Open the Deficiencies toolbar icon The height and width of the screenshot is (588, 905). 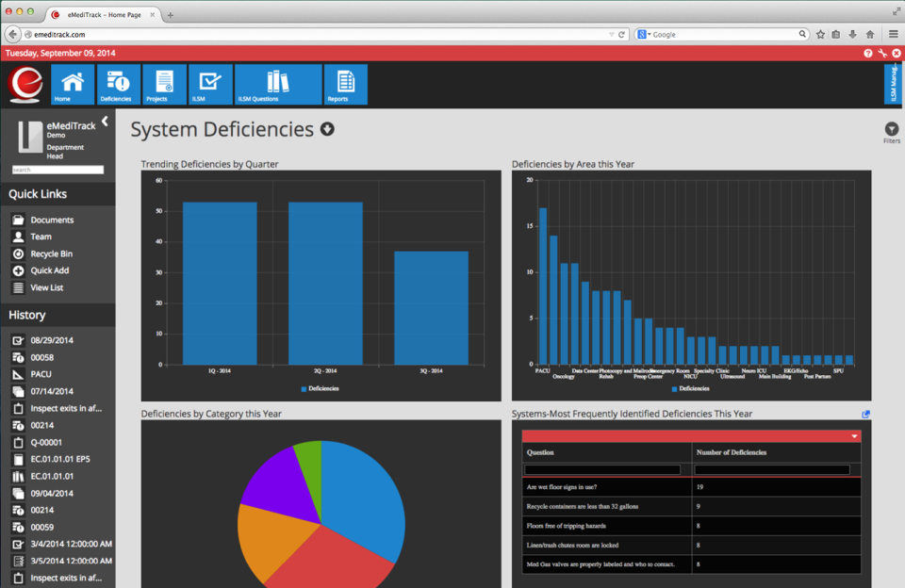[119, 84]
